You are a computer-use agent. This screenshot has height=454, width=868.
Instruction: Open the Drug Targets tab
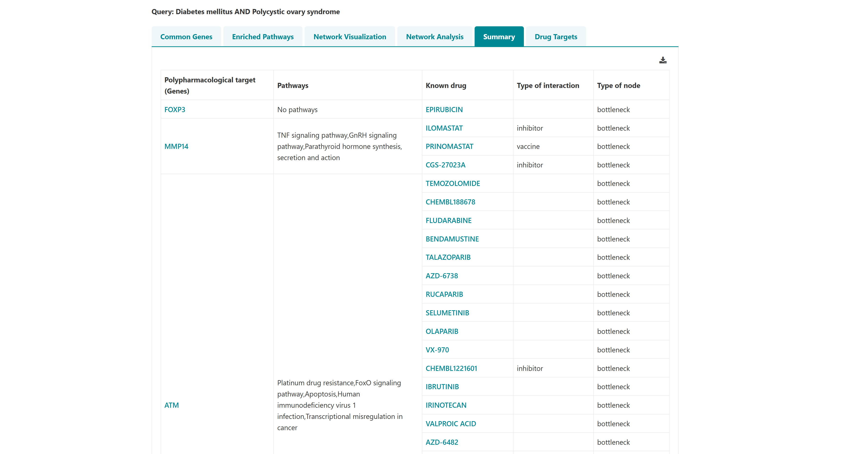pyautogui.click(x=556, y=37)
